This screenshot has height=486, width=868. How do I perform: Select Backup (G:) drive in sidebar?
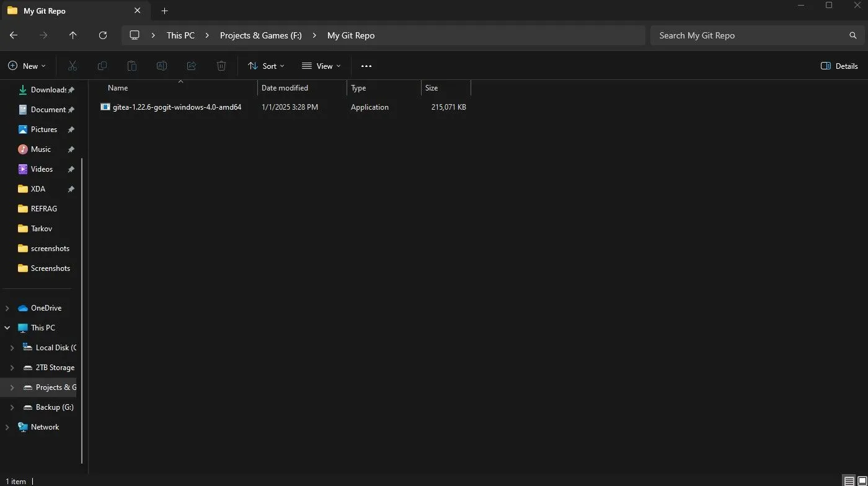[x=55, y=407]
